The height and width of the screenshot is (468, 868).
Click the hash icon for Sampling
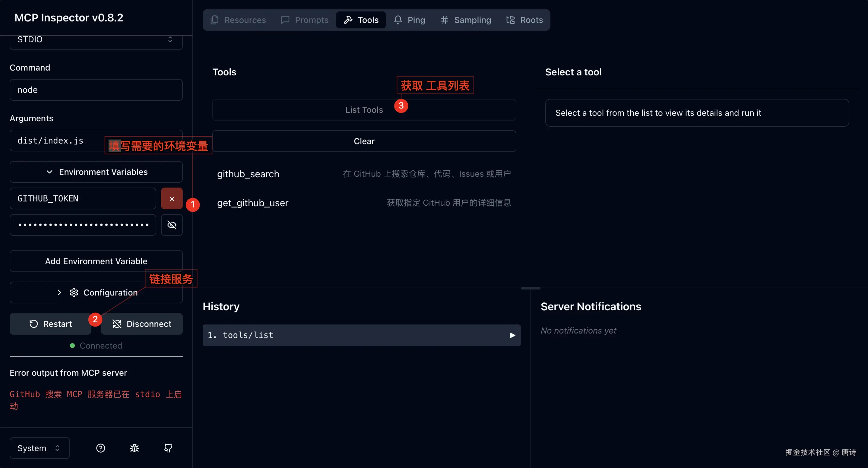(444, 20)
